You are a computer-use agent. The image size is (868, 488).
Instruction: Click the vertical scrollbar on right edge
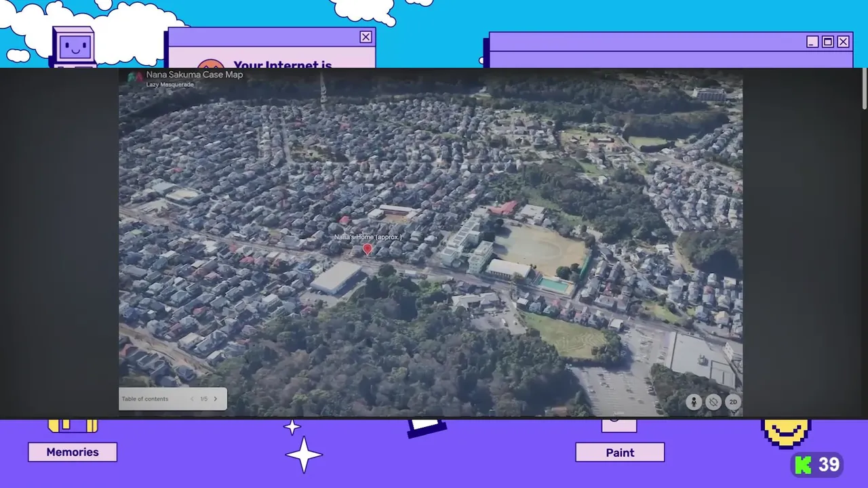(x=864, y=88)
